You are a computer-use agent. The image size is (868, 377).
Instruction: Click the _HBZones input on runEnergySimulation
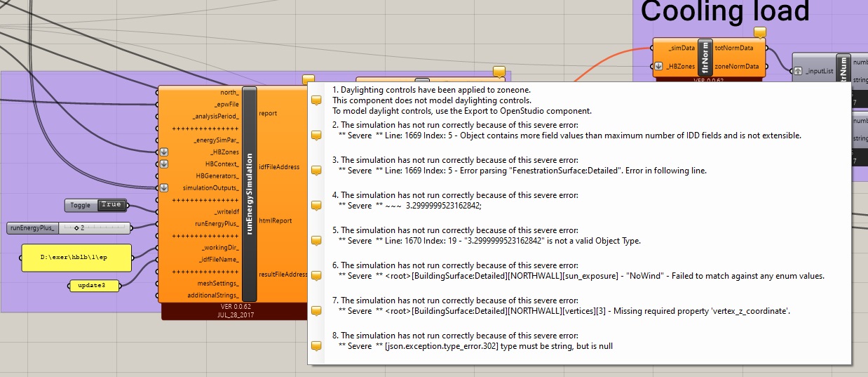[x=224, y=152]
